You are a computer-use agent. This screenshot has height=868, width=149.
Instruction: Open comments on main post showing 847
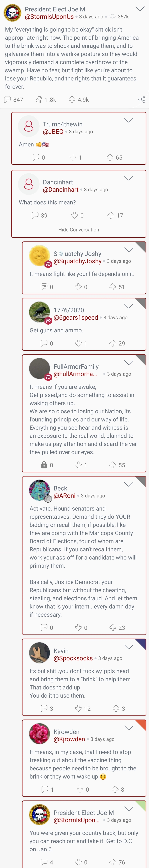[x=7, y=99]
